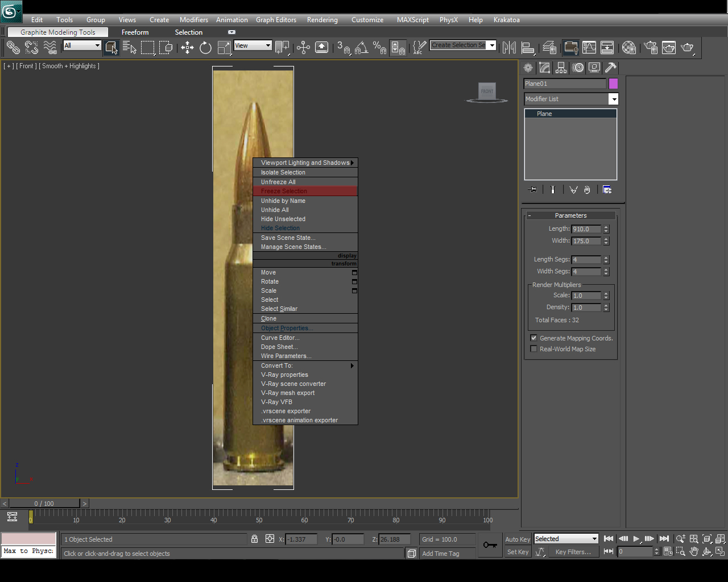Screen dimensions: 728x582
Task: Click the Plane01 object color swatch
Action: 613,83
